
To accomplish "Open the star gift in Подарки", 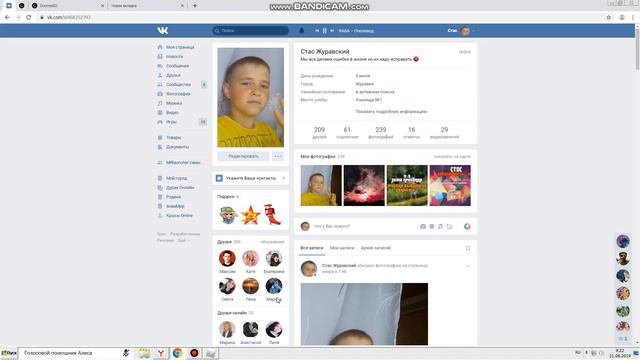I will 250,215.
